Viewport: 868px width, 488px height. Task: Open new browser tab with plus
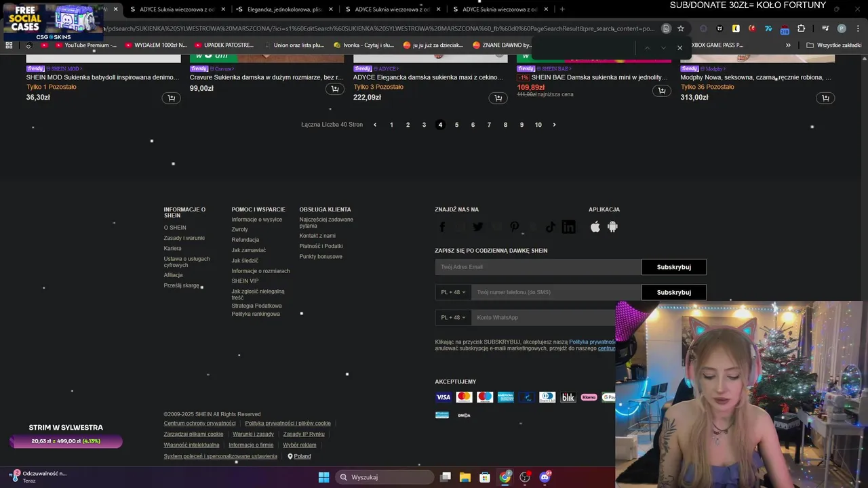pos(562,9)
